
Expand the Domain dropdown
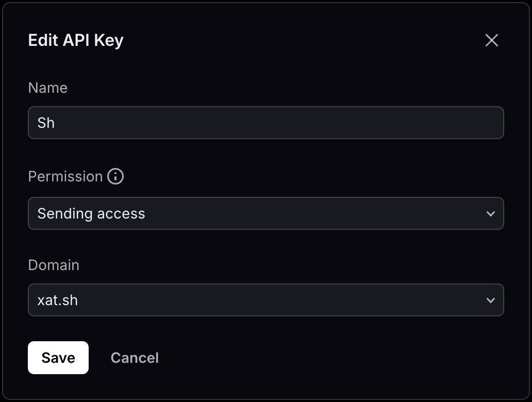(265, 300)
